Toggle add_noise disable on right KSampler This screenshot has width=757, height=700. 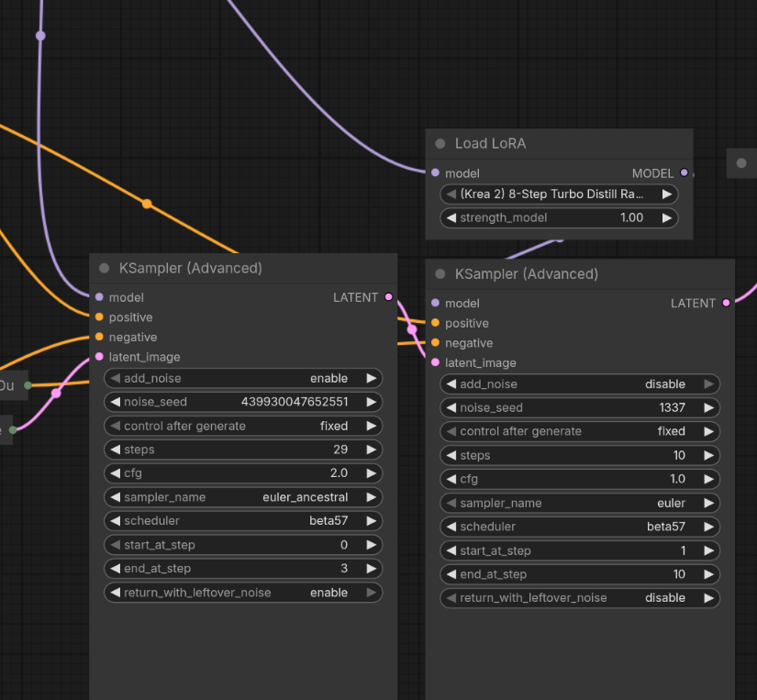pos(580,383)
